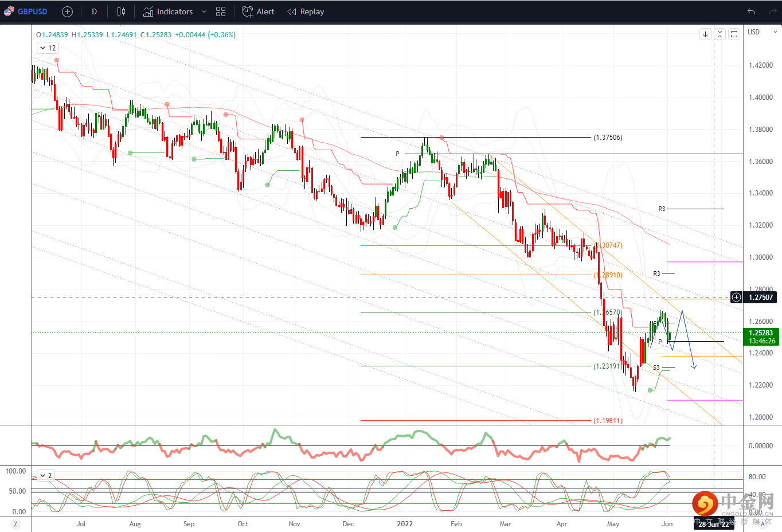The width and height of the screenshot is (782, 532).
Task: Expand the favorite indicators chevron beside Indicators
Action: 204,11
